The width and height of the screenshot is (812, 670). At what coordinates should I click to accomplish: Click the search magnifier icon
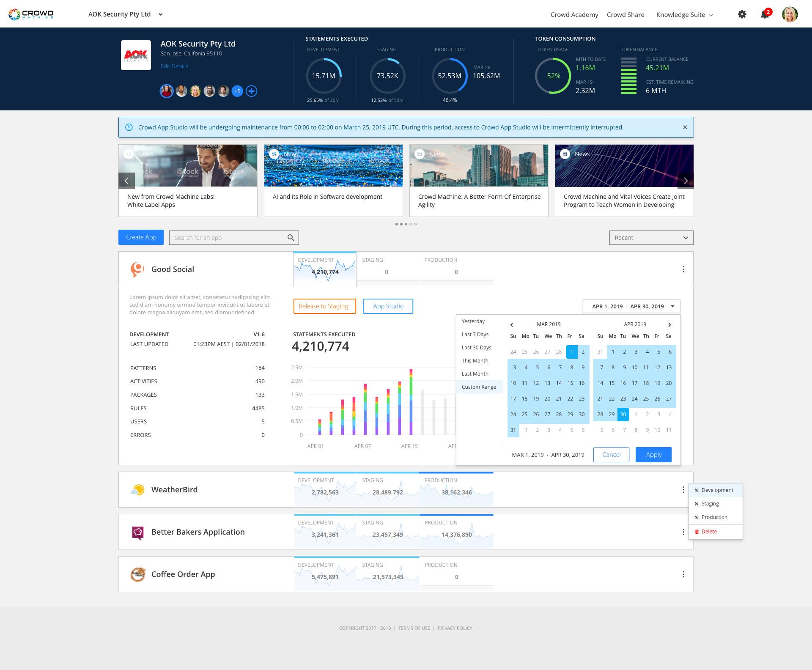pos(291,238)
